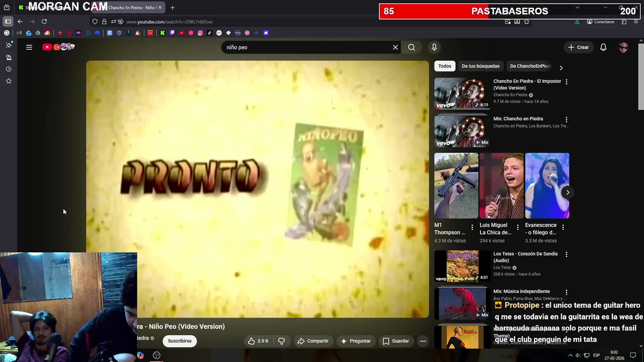Screen dimensions: 644x362
Task: Select the Todos filter chip
Action: [x=445, y=66]
